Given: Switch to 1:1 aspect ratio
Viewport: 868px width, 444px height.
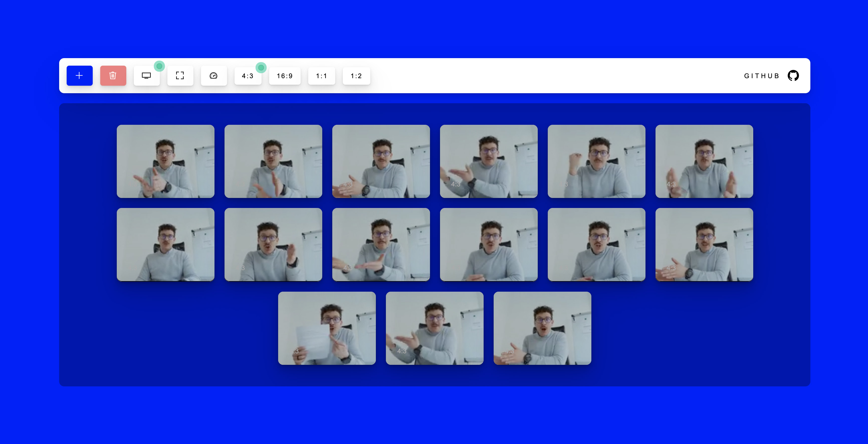Looking at the screenshot, I should [x=321, y=76].
